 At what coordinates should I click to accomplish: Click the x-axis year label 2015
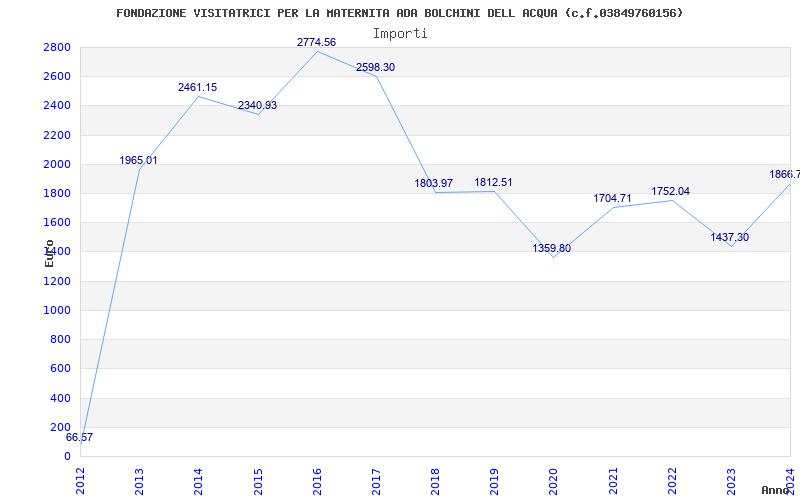click(x=258, y=481)
